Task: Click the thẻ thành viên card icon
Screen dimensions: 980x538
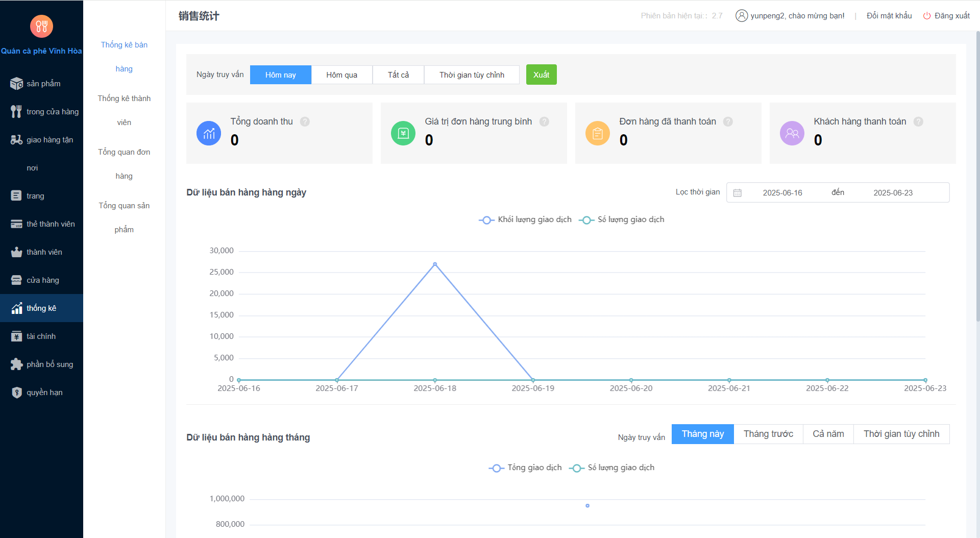Action: point(16,224)
